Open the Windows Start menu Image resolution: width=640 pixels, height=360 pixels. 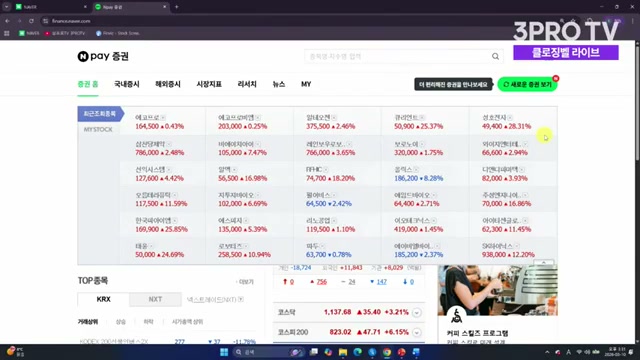(224, 352)
